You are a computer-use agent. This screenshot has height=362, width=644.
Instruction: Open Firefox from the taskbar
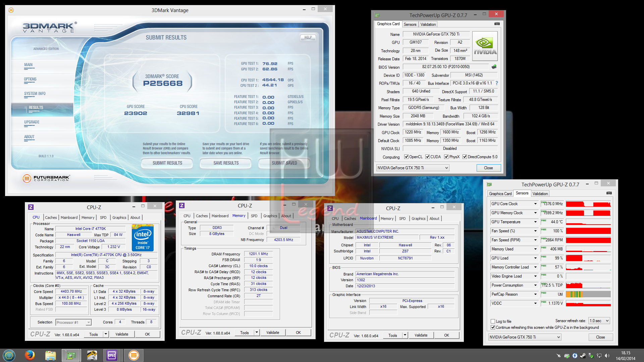(30, 355)
